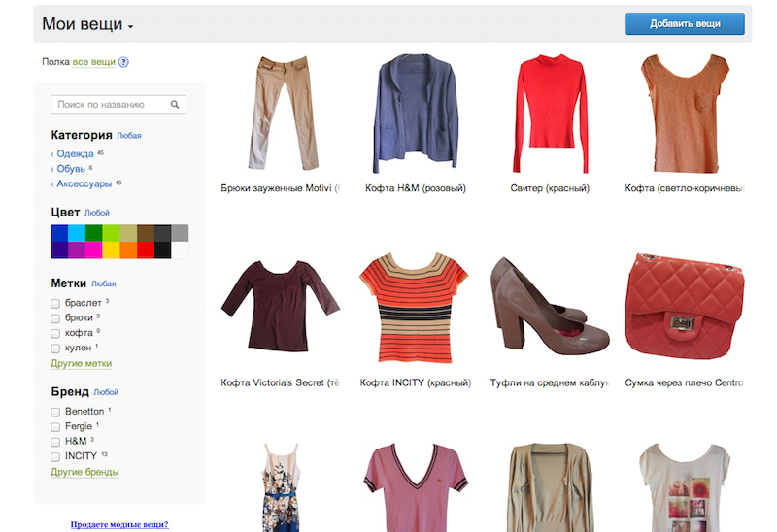Click the Кофта (светло-коричневый) title
The height and width of the screenshot is (532, 777).
coord(685,188)
